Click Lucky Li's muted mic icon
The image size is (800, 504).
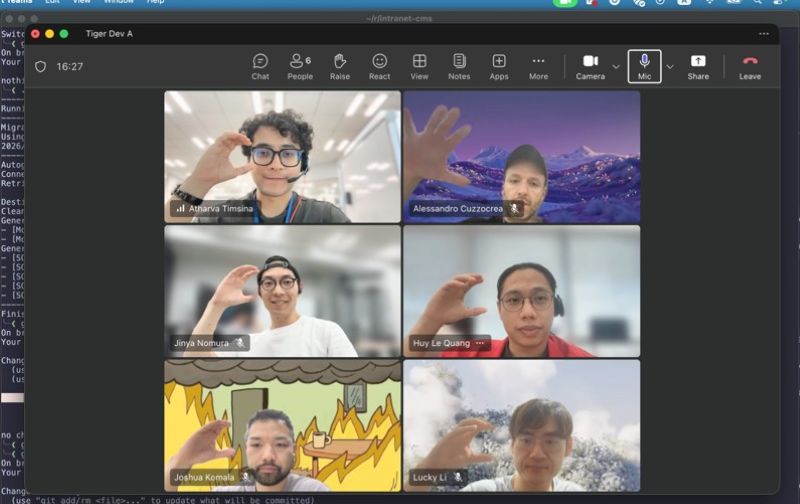click(458, 477)
